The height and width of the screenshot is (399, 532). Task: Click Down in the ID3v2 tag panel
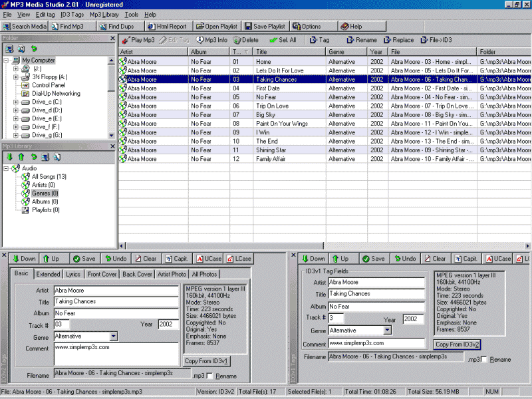[24, 259]
